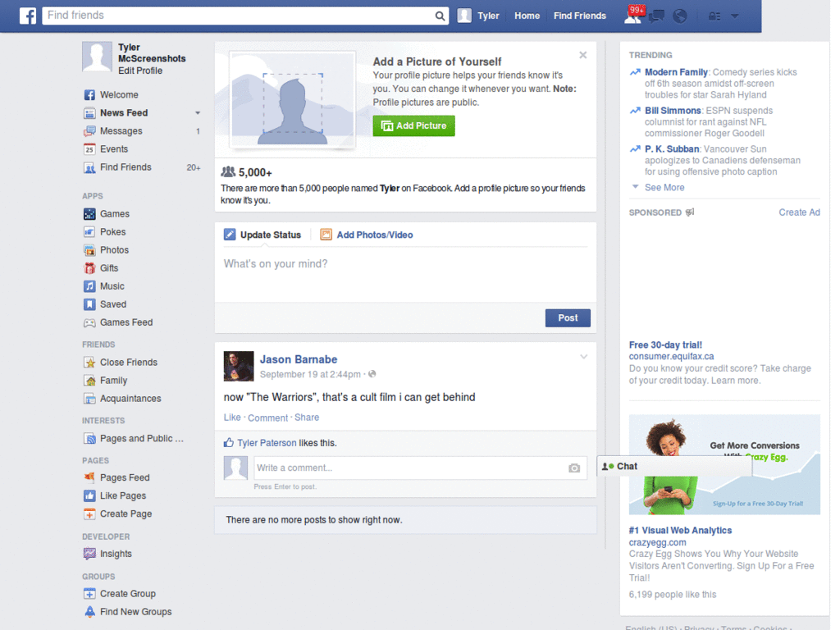Open #1 Visual Web Analytics link

tap(680, 531)
